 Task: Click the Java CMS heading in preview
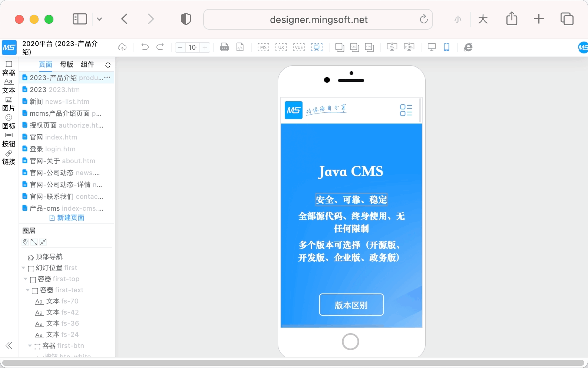[x=351, y=171]
